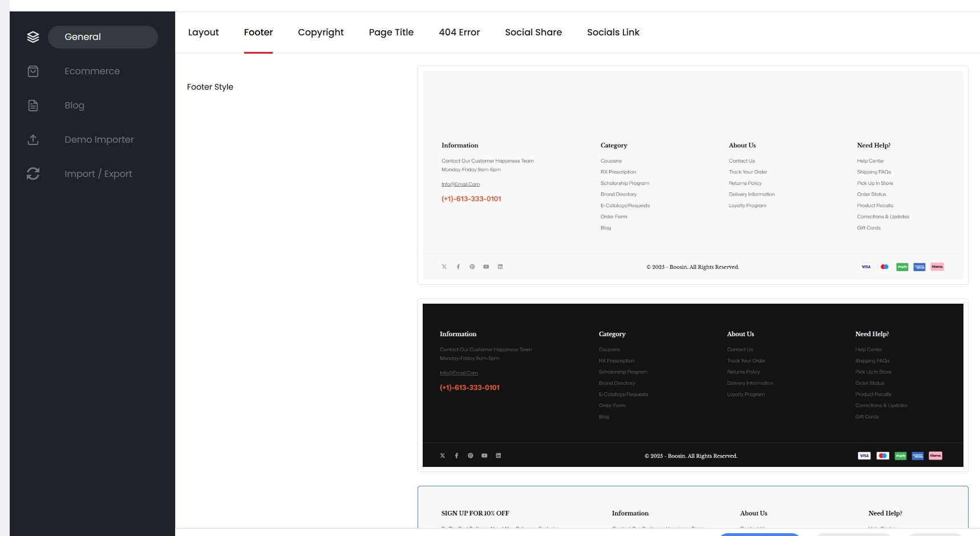Open the Demo Importer section
The image size is (980, 536).
tap(99, 140)
